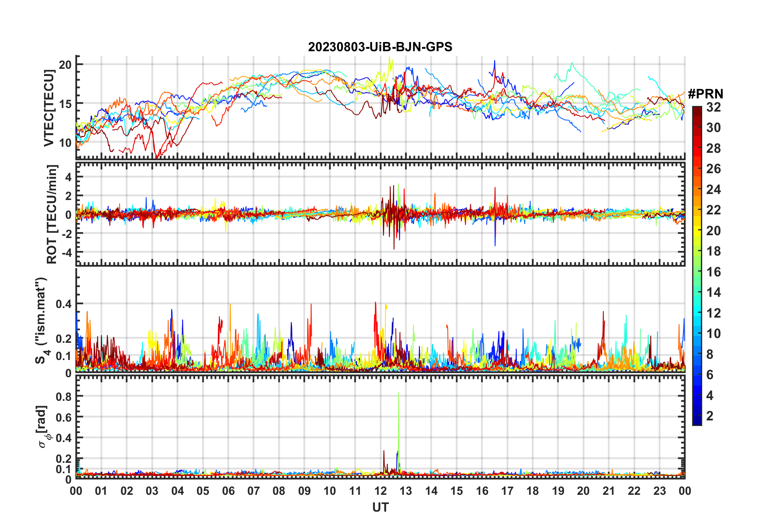Select the #PRN colorbar title
This screenshot has height=532, width=761.
click(x=705, y=94)
